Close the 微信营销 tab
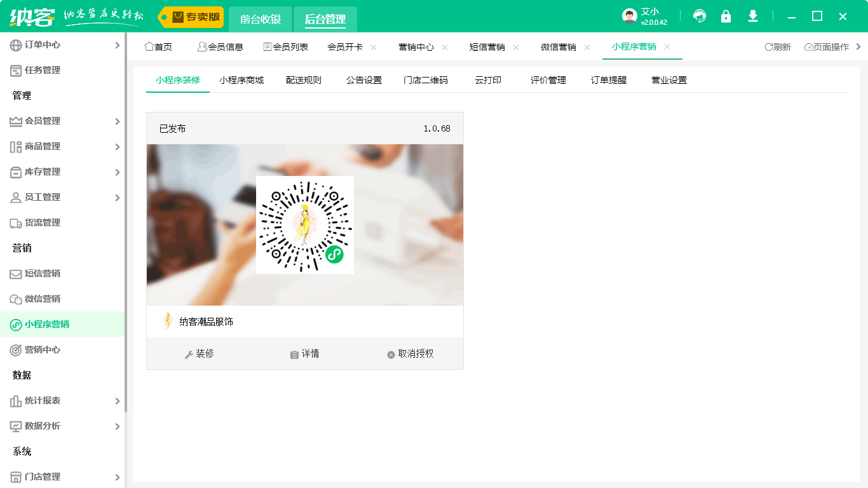The width and height of the screenshot is (868, 488). 587,47
